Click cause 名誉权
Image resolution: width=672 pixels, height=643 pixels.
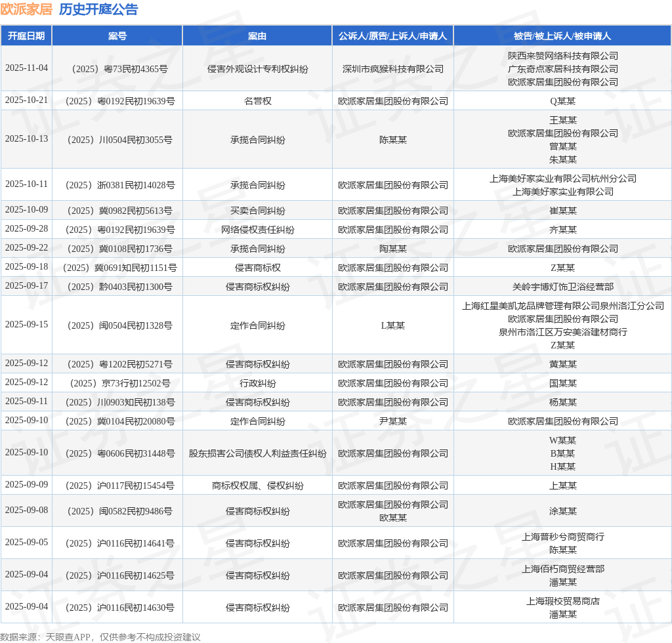coord(257,101)
